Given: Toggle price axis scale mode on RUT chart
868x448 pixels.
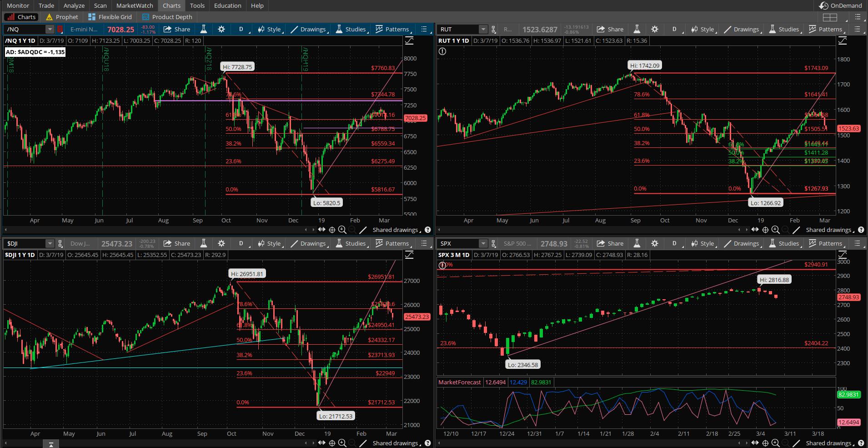Looking at the screenshot, I should [x=842, y=40].
